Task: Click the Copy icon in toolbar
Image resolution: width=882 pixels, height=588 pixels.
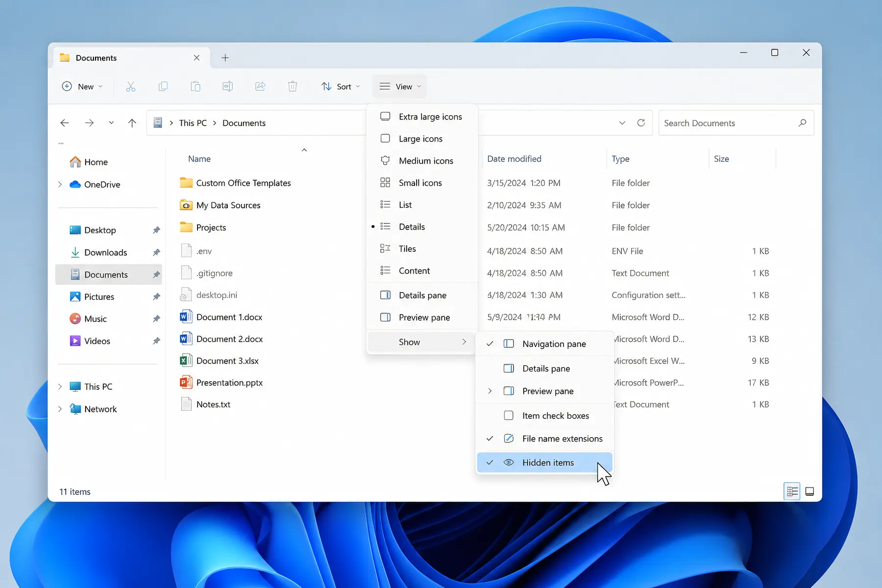Action: (x=163, y=87)
